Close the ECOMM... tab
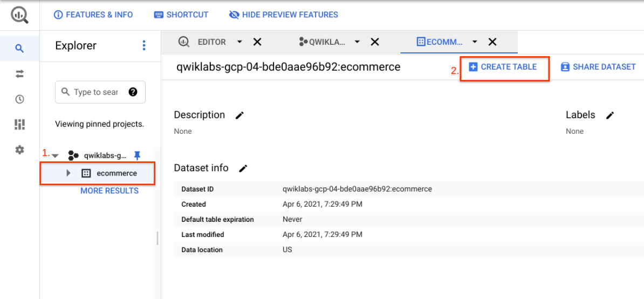 tap(492, 42)
